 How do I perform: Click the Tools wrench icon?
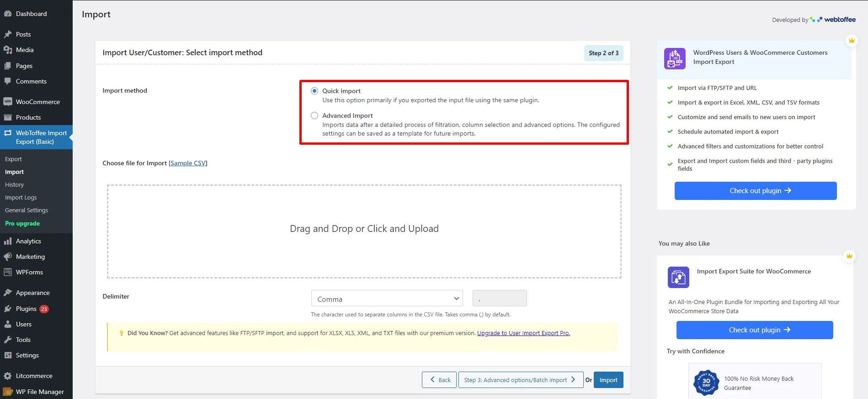(8, 340)
